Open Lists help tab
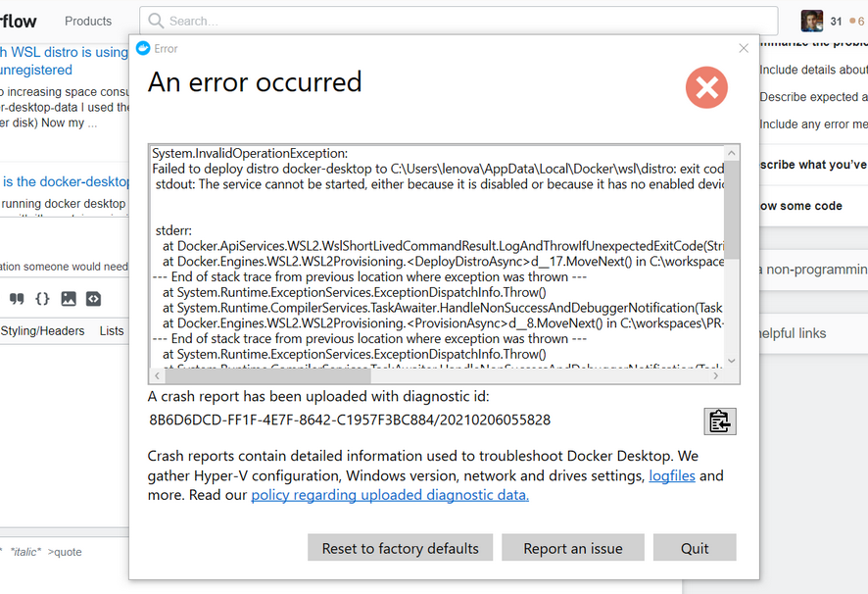The image size is (868, 594). [112, 330]
